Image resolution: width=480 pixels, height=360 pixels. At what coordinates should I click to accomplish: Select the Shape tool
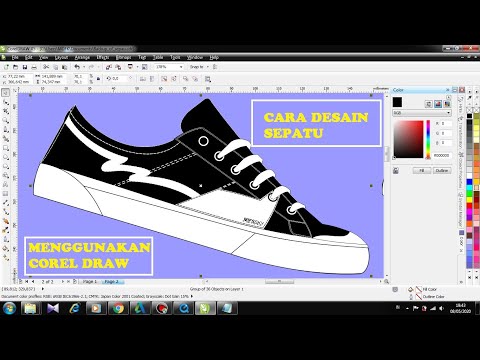(x=6, y=102)
